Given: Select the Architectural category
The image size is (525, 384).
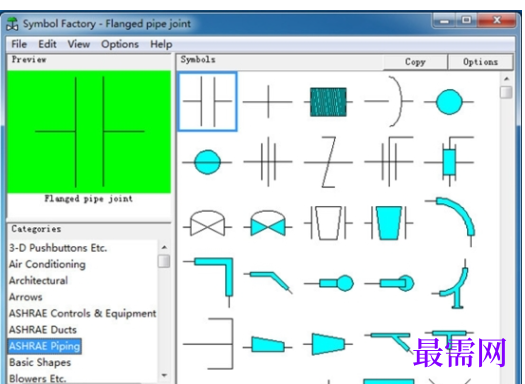Looking at the screenshot, I should [39, 281].
